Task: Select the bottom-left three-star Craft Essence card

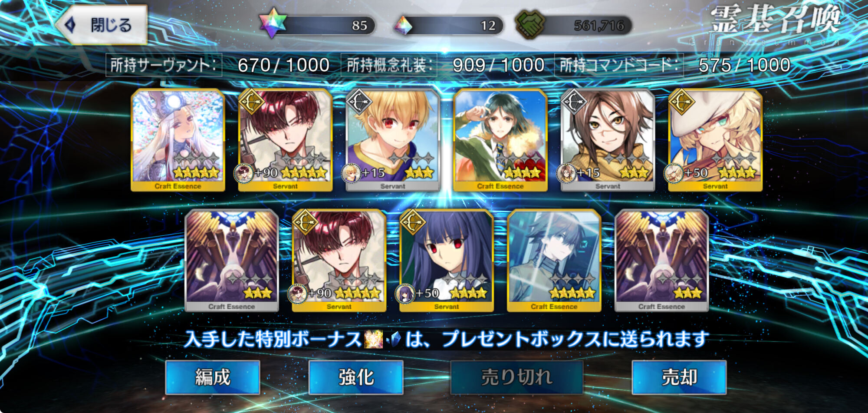Action: (x=232, y=261)
